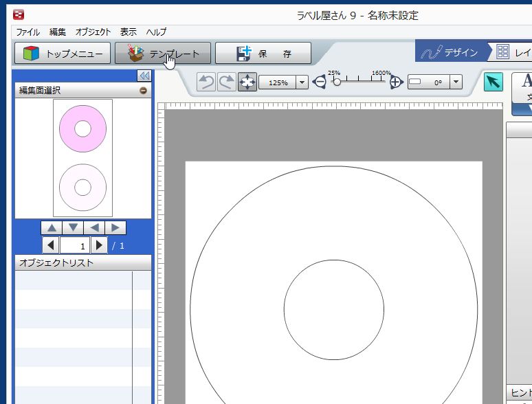The image size is (532, 404).
Task: Open the ヘルプ menu
Action: tap(157, 32)
